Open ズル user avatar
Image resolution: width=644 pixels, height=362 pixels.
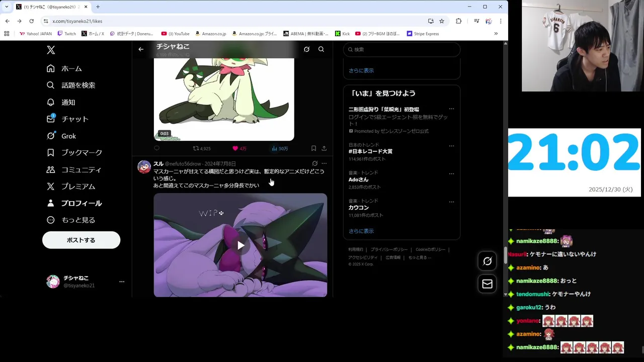(144, 167)
